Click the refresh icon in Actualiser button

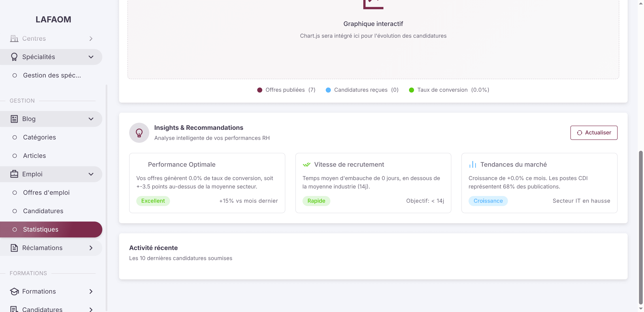click(579, 133)
